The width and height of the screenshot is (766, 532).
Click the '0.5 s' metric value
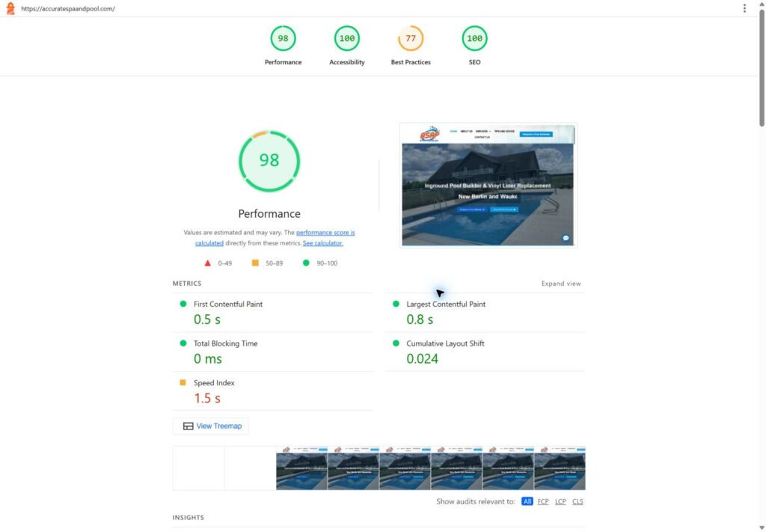coord(207,319)
